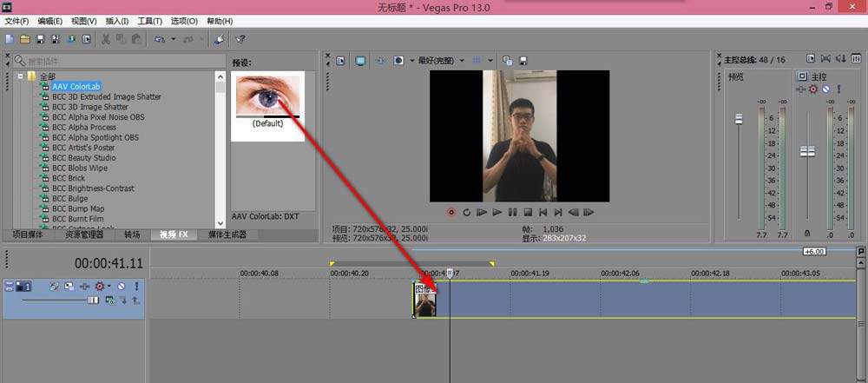Adjust the master bus volume fader

[807, 151]
